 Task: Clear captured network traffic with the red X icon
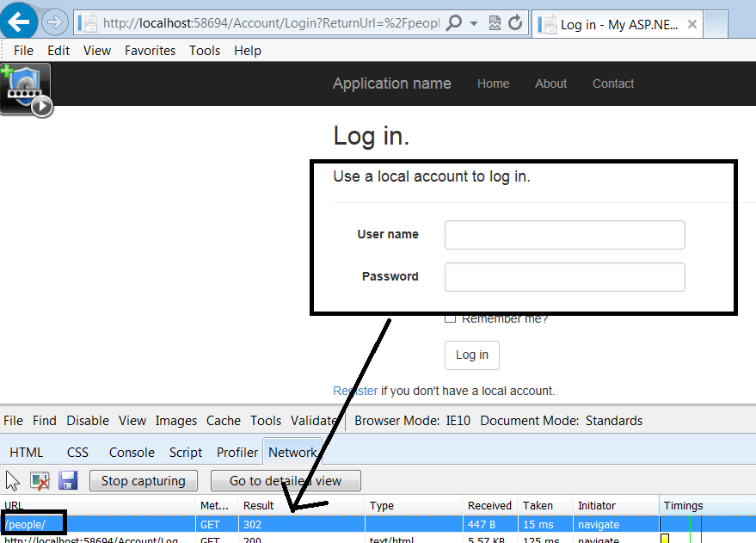pyautogui.click(x=40, y=480)
